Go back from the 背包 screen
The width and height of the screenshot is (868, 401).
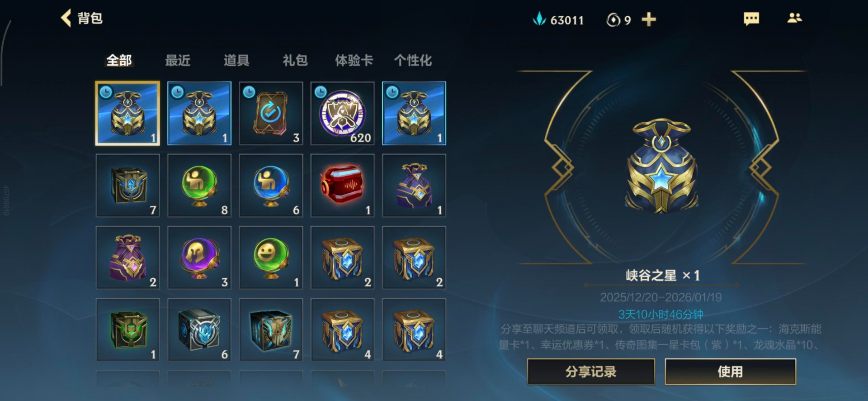click(x=66, y=18)
